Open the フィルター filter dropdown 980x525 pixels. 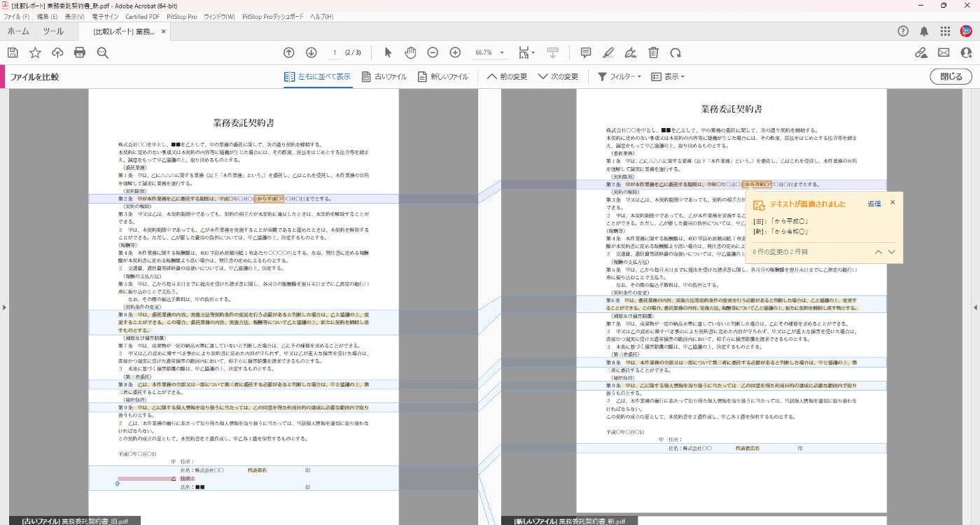coord(619,77)
